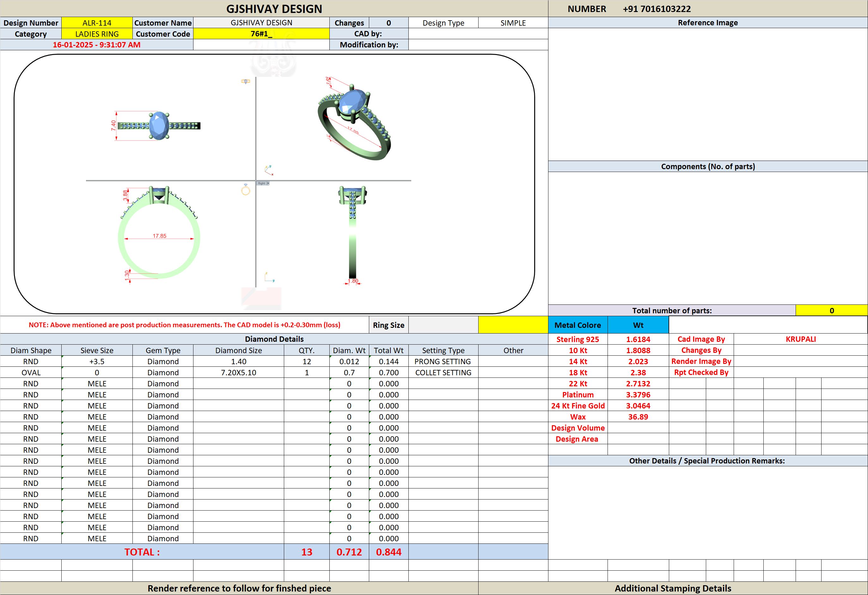Viewport: 868px width, 595px height.
Task: Click the Design Area label
Action: pos(577,439)
